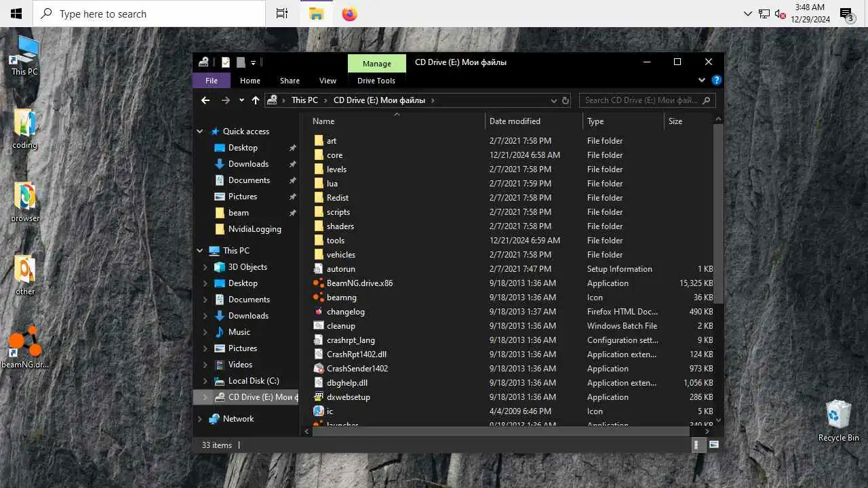Collapse the ribbon with the chevron

(x=702, y=80)
